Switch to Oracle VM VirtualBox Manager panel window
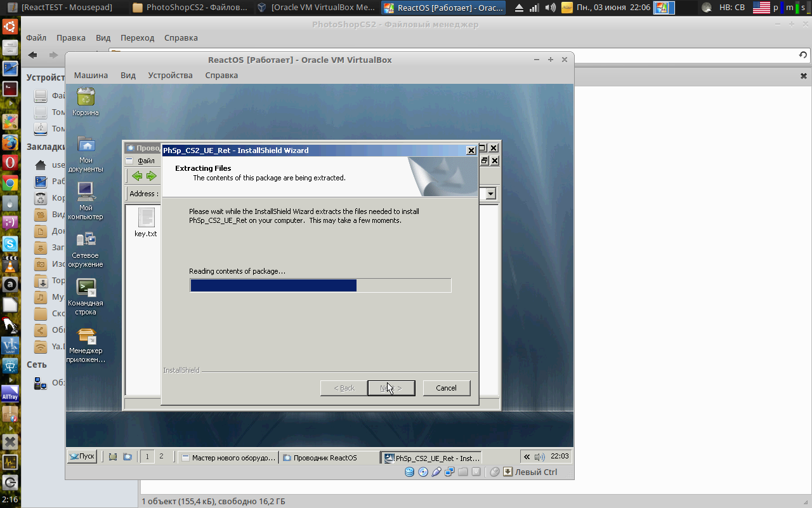The image size is (812, 508). [x=316, y=8]
